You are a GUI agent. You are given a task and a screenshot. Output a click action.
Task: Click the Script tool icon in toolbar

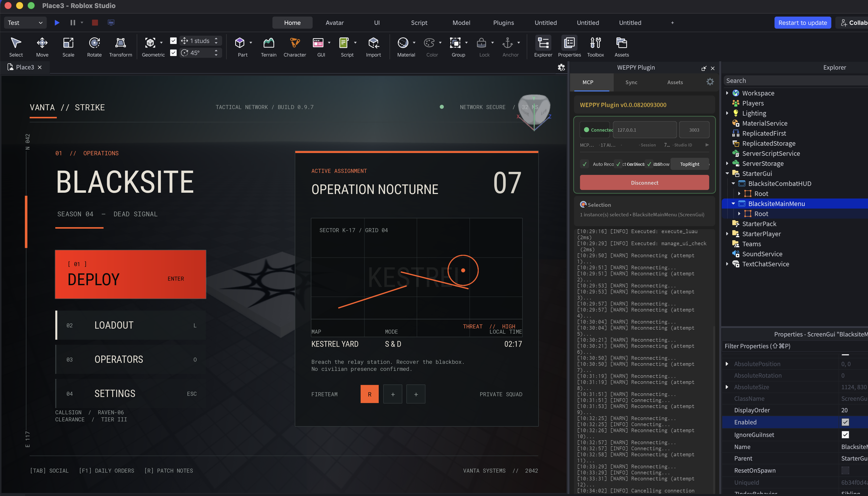pos(344,43)
